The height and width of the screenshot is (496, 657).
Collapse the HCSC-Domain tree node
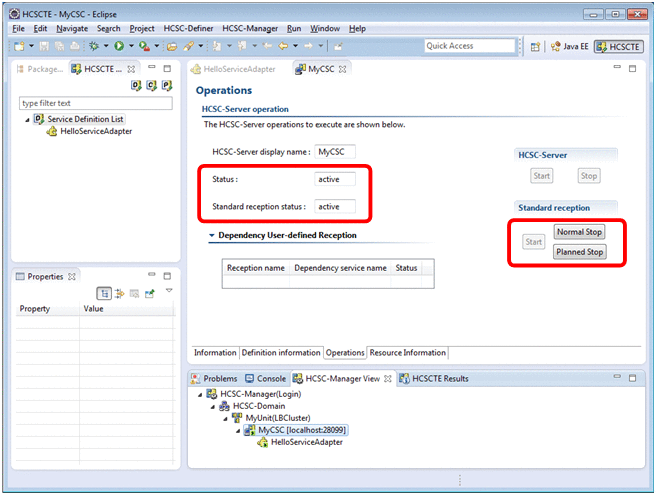[x=213, y=406]
